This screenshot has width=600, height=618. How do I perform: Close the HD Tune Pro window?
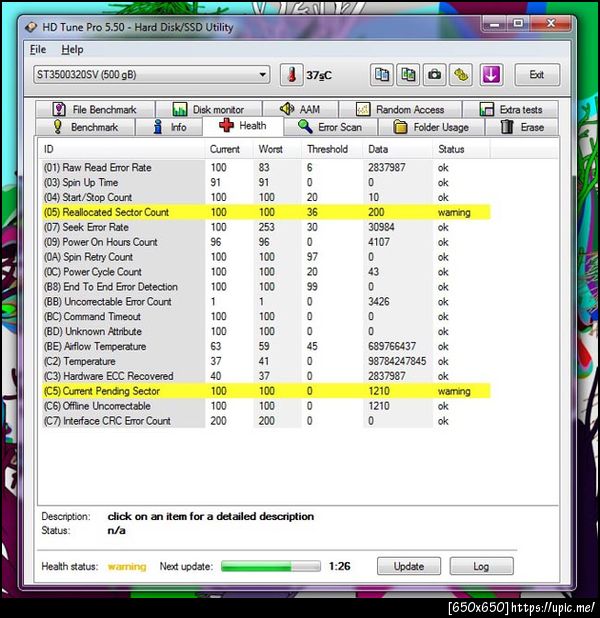[x=550, y=24]
